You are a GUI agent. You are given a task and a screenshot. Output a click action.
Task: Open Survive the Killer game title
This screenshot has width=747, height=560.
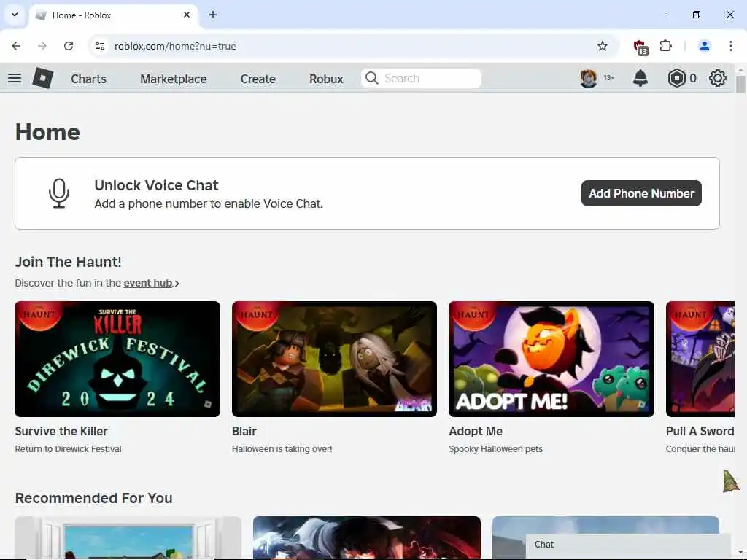coord(61,431)
